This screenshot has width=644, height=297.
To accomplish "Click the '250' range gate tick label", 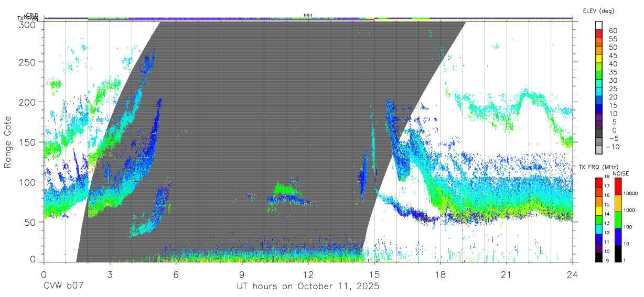I will click(x=27, y=62).
